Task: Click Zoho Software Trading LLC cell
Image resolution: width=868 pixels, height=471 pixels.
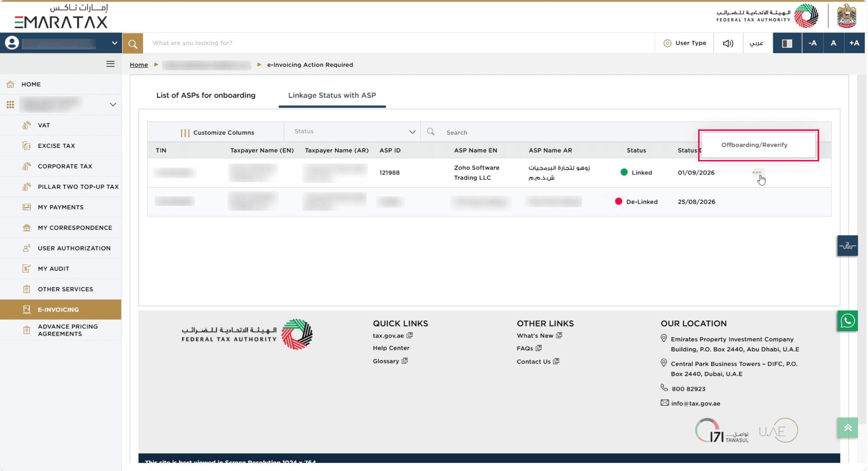Action: (476, 173)
